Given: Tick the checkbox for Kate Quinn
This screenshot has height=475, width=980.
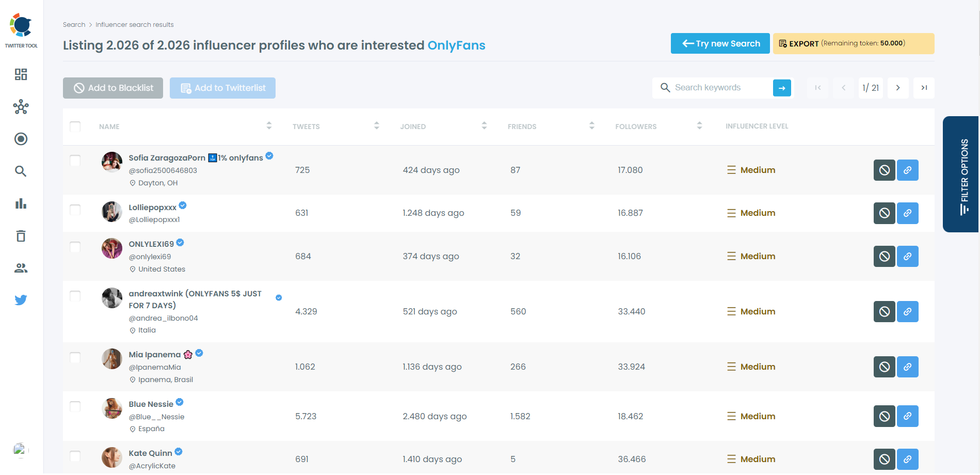Looking at the screenshot, I should (x=75, y=456).
